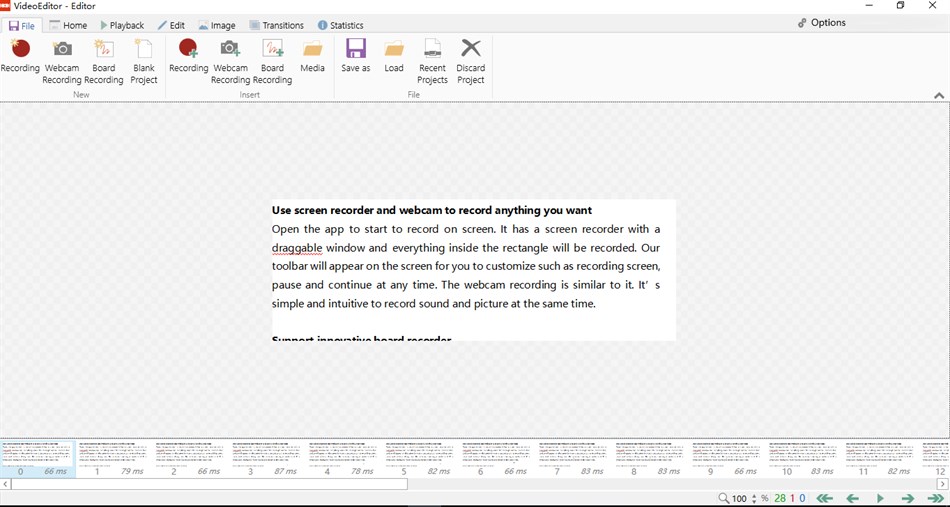Select frame 0 thumbnail (66 ms)
This screenshot has width=950, height=507.
pyautogui.click(x=38, y=459)
